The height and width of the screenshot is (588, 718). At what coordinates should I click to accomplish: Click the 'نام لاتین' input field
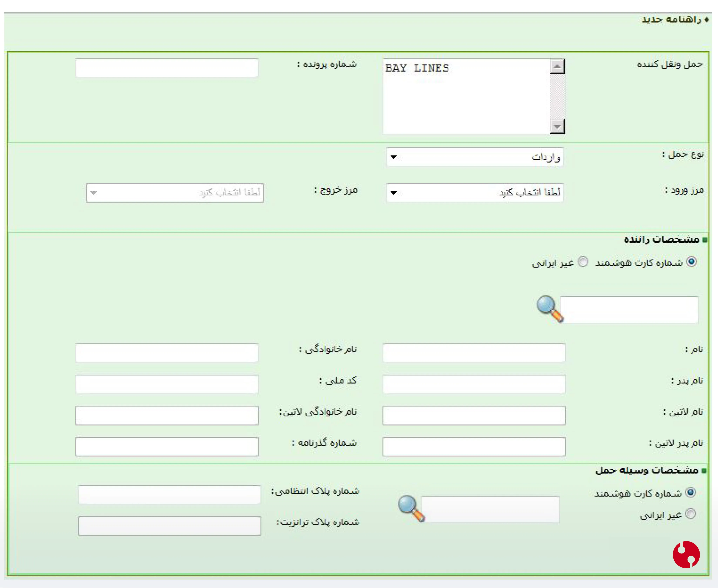pyautogui.click(x=474, y=415)
